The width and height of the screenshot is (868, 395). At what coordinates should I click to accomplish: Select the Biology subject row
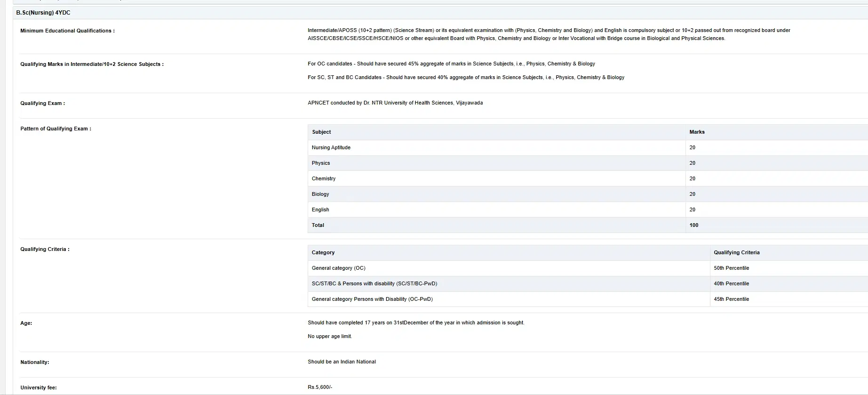320,194
